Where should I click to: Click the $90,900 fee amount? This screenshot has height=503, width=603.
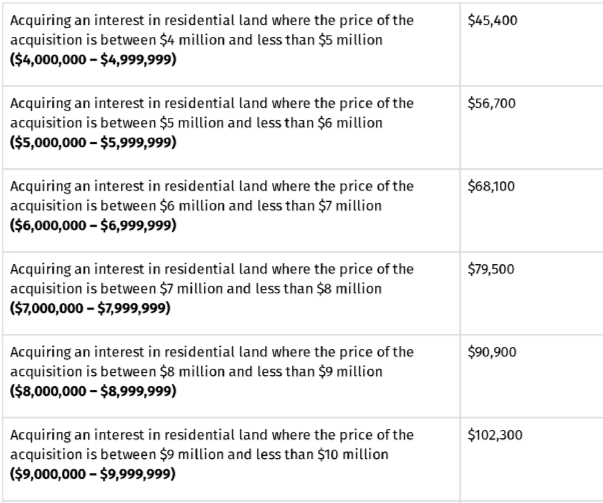pyautogui.click(x=492, y=352)
